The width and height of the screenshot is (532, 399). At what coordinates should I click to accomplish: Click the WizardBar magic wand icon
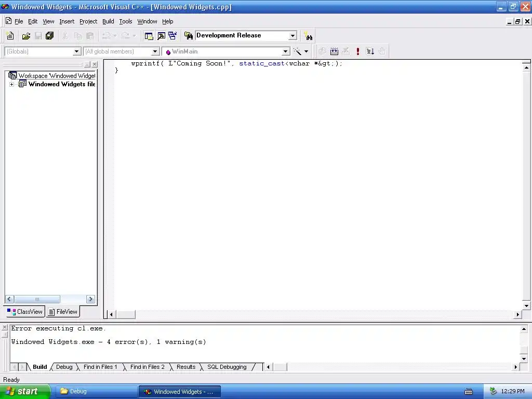click(297, 51)
